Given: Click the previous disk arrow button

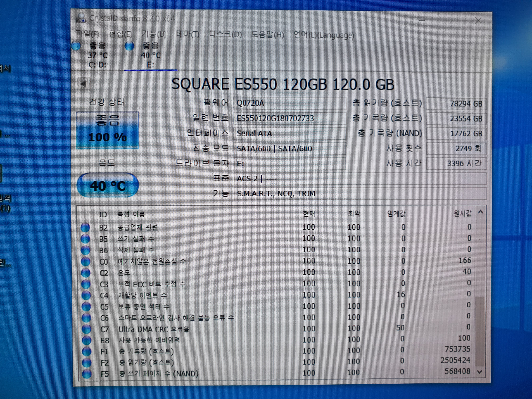Looking at the screenshot, I should point(84,84).
